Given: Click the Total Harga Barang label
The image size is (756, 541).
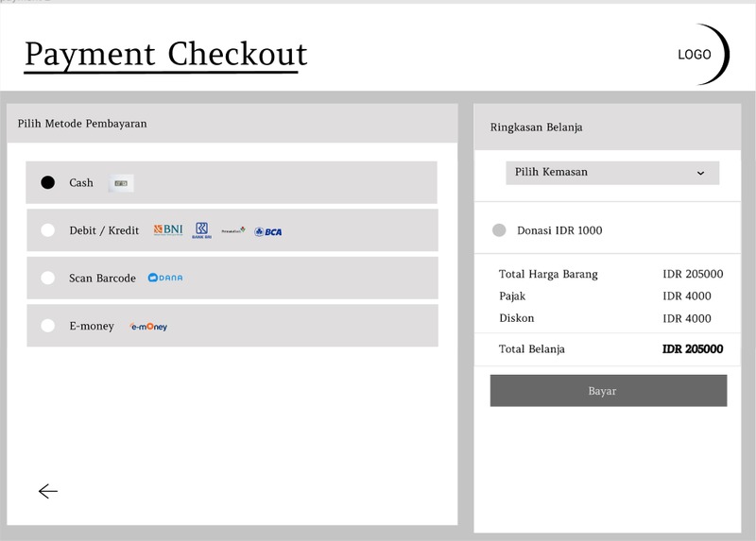Looking at the screenshot, I should pos(548,274).
